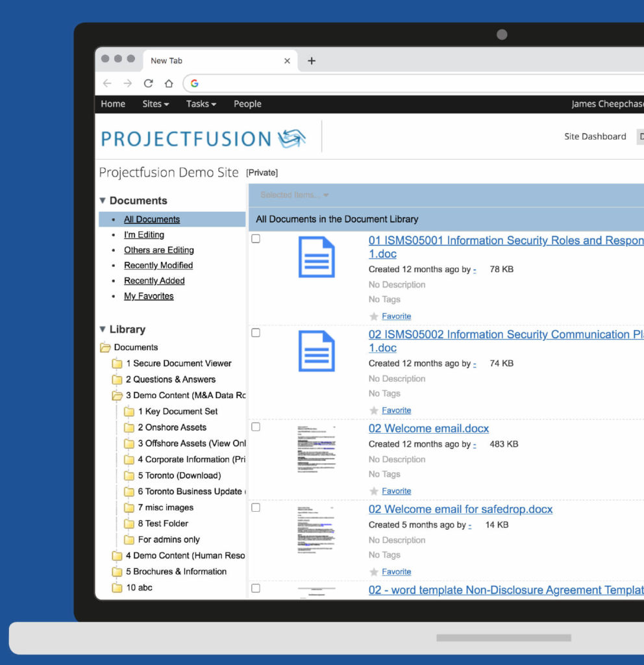Collapse the Library section triangle
Viewport: 644px width, 665px height.
103,329
